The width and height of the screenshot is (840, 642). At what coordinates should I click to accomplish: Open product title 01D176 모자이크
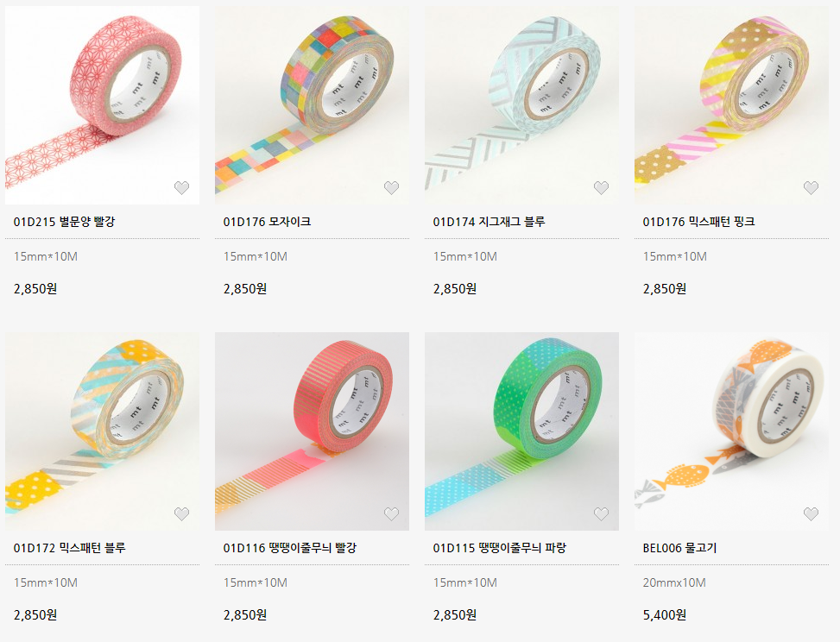tap(267, 222)
